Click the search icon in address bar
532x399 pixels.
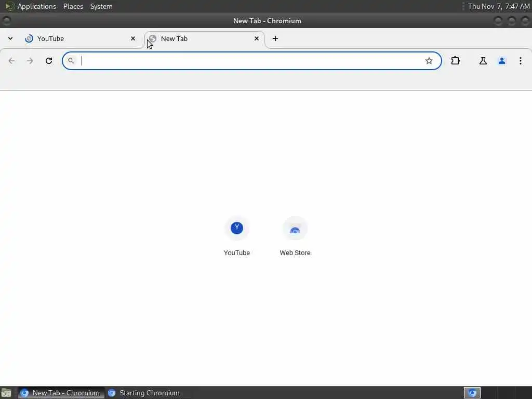coord(71,61)
